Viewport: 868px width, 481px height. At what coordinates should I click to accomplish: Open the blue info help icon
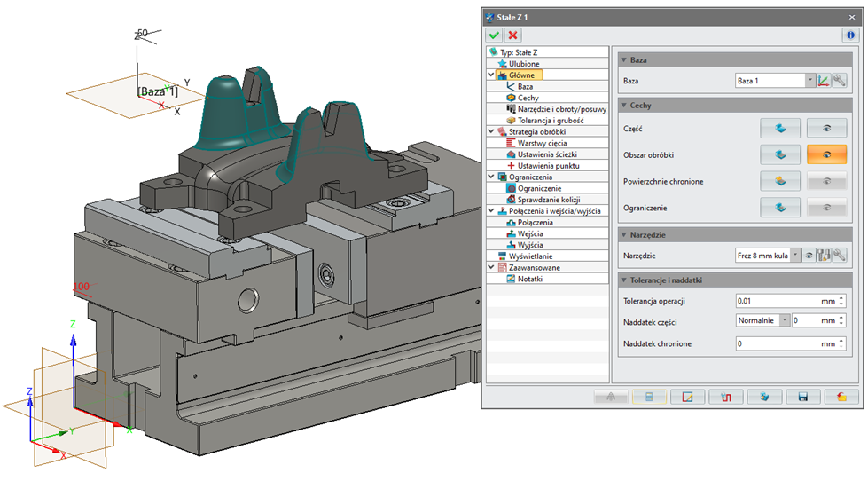[x=850, y=35]
